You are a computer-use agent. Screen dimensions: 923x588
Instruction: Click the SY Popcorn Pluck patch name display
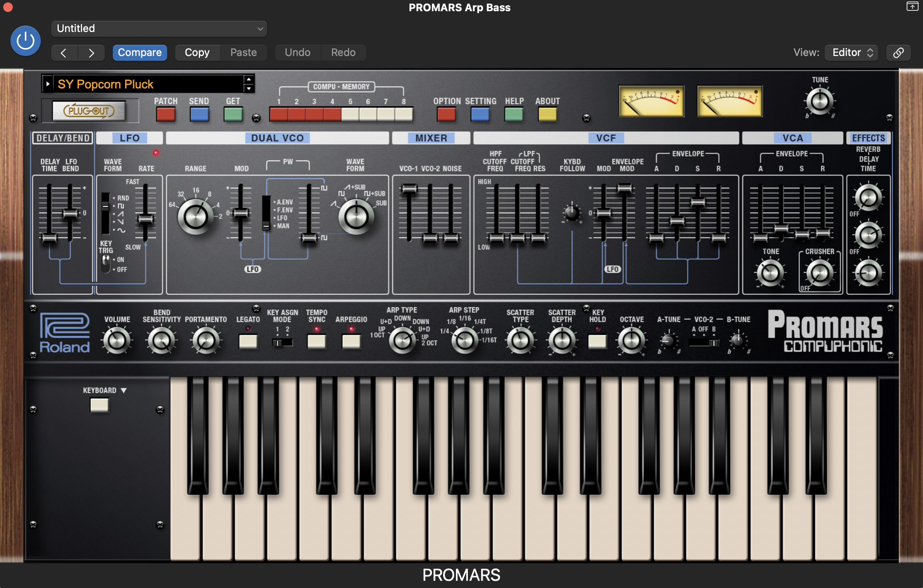(149, 84)
